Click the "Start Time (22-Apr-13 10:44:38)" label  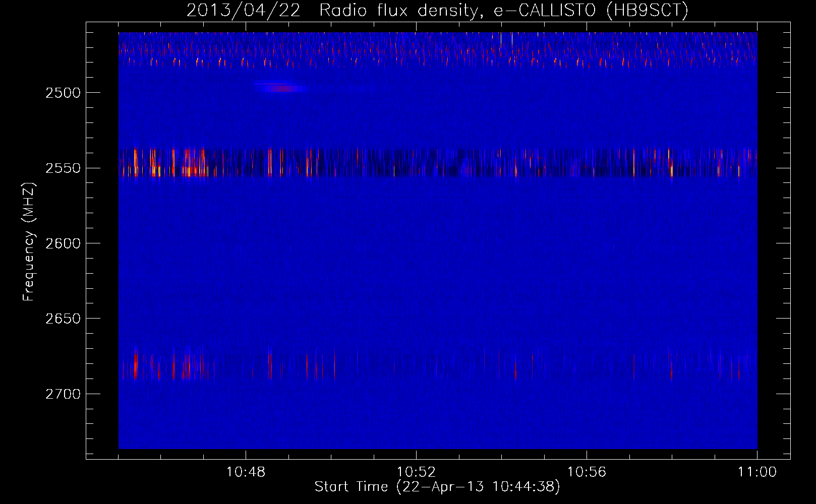pos(437,487)
